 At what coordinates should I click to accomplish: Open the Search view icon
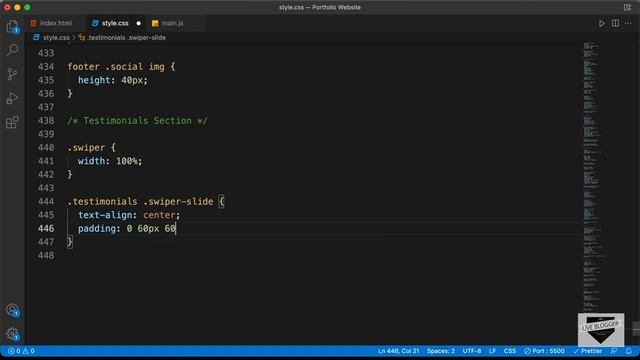click(x=12, y=50)
